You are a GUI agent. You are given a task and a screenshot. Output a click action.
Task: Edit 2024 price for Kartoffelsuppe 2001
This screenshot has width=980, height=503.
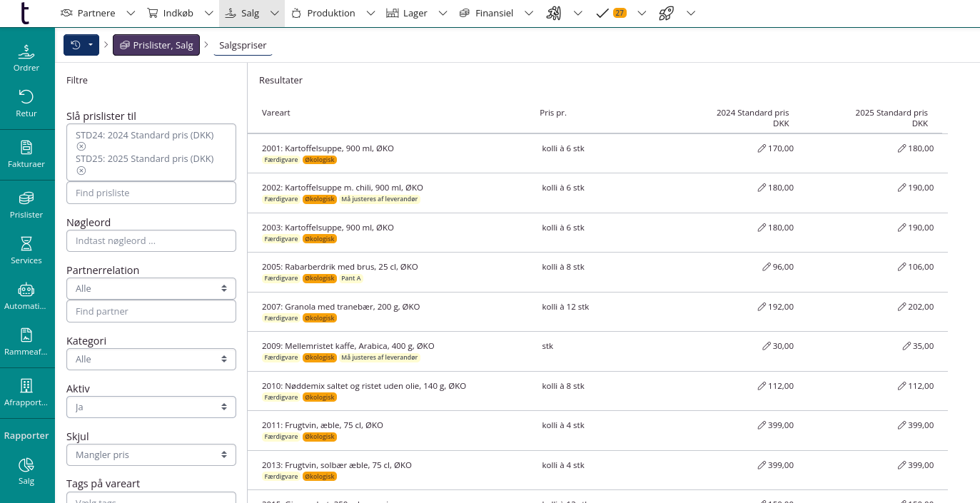[762, 148]
